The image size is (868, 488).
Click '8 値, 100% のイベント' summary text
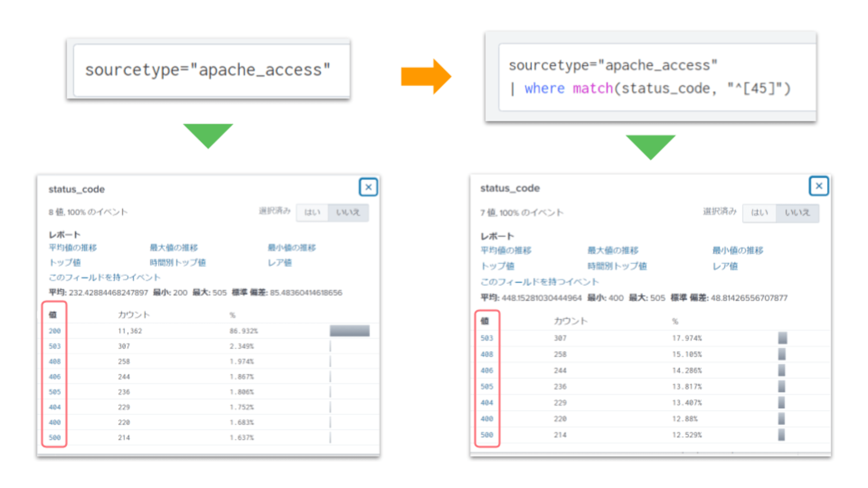(x=88, y=212)
